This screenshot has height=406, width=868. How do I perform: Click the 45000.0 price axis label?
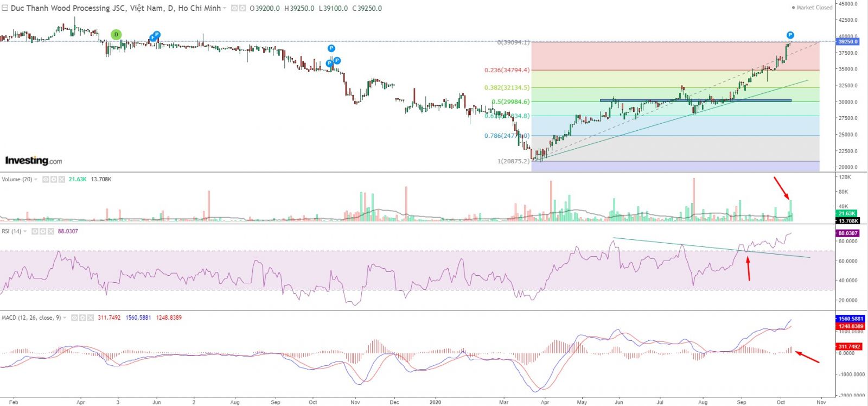point(848,4)
